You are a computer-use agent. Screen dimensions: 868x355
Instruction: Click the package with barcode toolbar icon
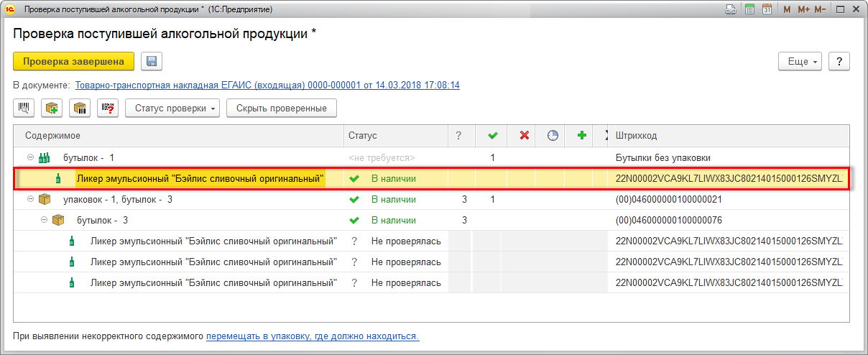pos(80,109)
